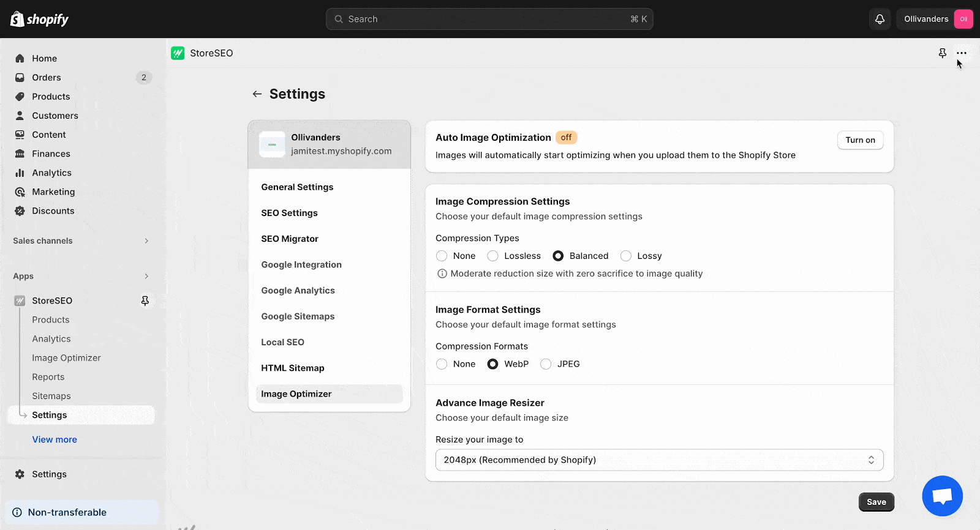Save the image optimizer settings
The width and height of the screenshot is (980, 530).
pos(876,502)
